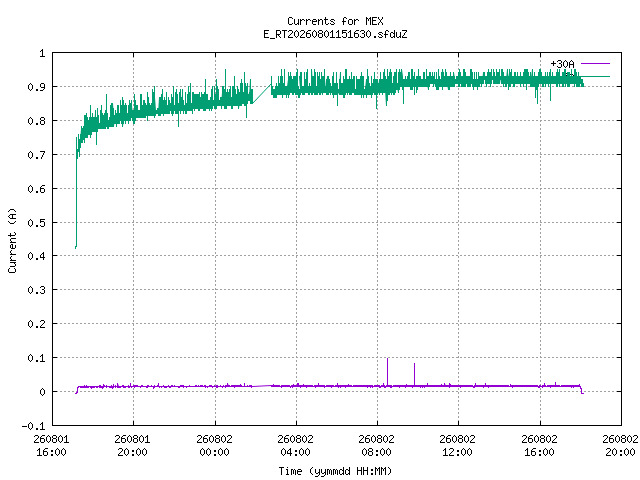The image size is (640, 480).
Task: Click the "Time (yymmdd HH:MM)" x-axis label
Action: coord(335,471)
